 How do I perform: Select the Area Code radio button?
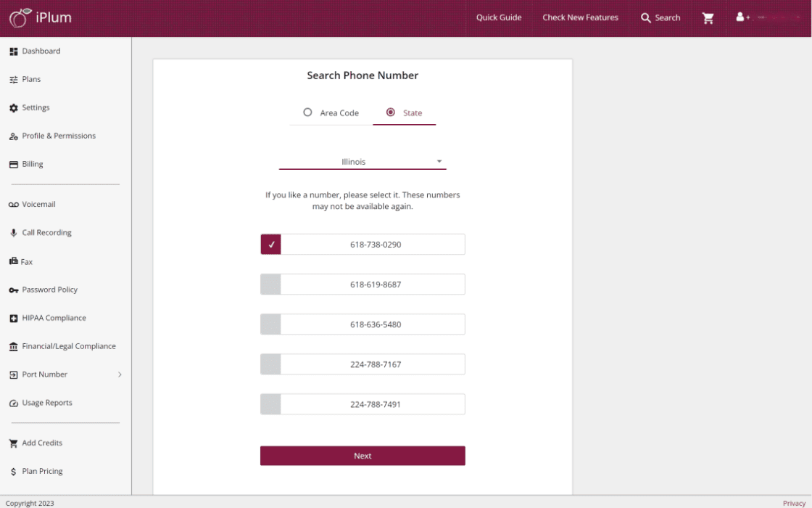[308, 112]
